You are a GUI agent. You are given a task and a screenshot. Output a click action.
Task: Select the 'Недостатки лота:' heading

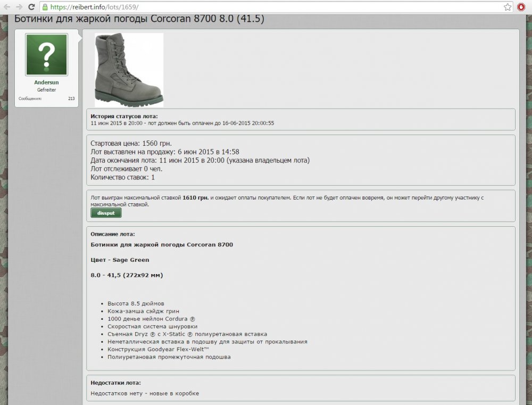click(x=115, y=383)
